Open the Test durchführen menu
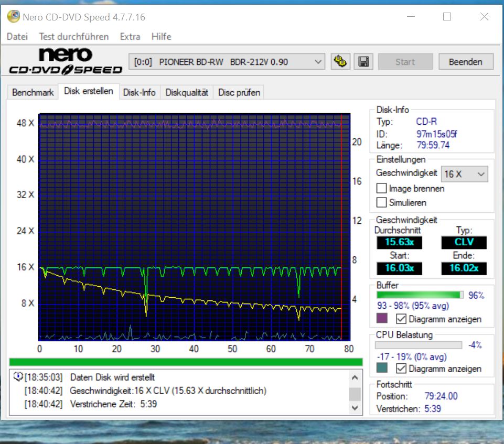The width and height of the screenshot is (504, 444). pyautogui.click(x=74, y=36)
